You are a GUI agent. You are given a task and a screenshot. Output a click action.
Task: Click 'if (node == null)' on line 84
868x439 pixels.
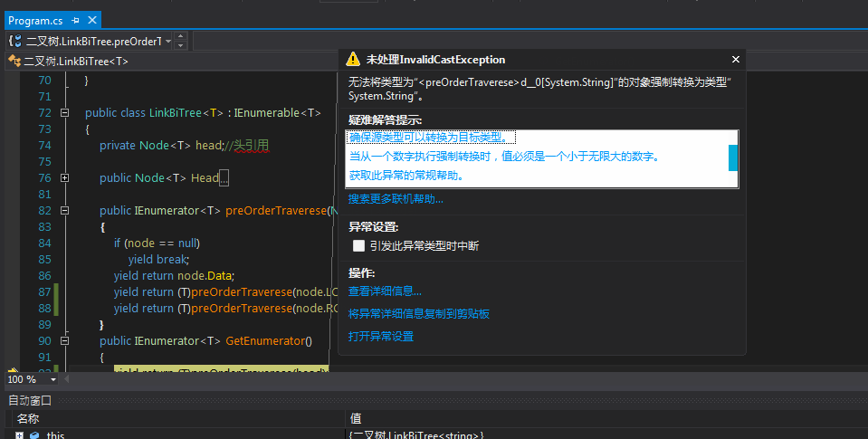157,243
